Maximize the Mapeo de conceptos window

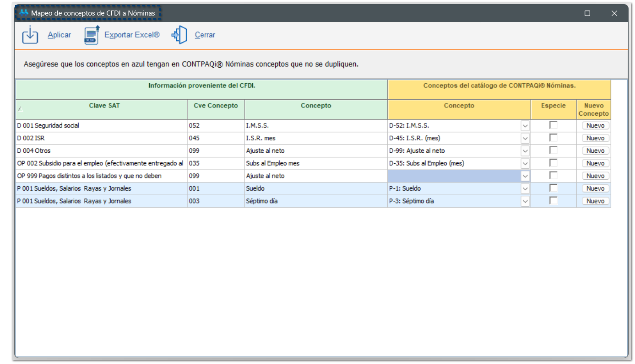click(x=587, y=13)
